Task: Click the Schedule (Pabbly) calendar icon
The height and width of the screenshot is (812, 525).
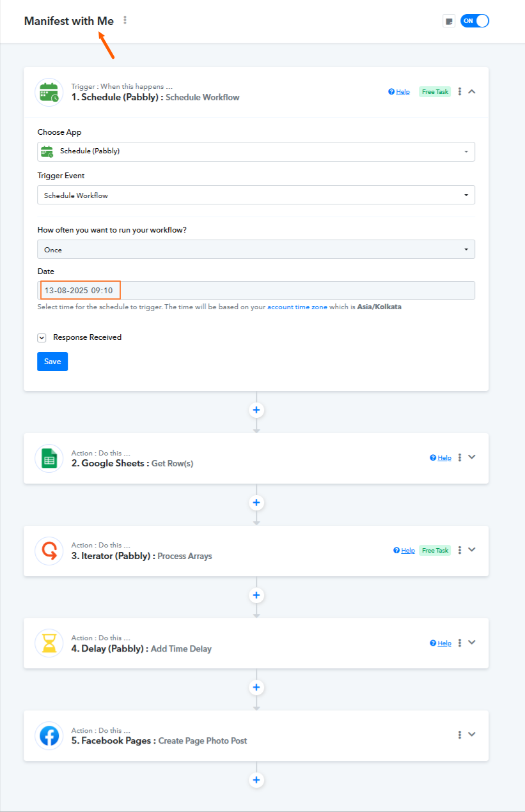Action: (x=49, y=92)
